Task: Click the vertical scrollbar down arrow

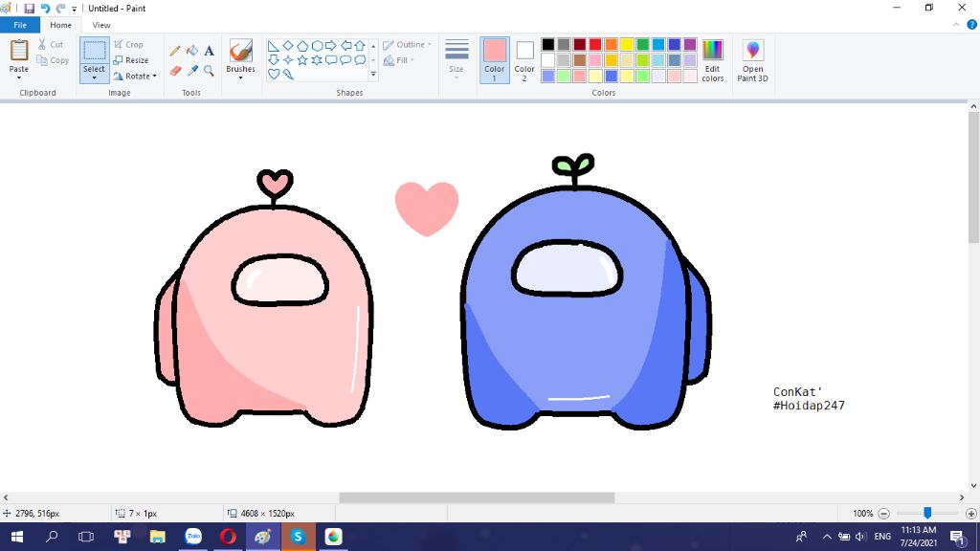Action: point(973,485)
